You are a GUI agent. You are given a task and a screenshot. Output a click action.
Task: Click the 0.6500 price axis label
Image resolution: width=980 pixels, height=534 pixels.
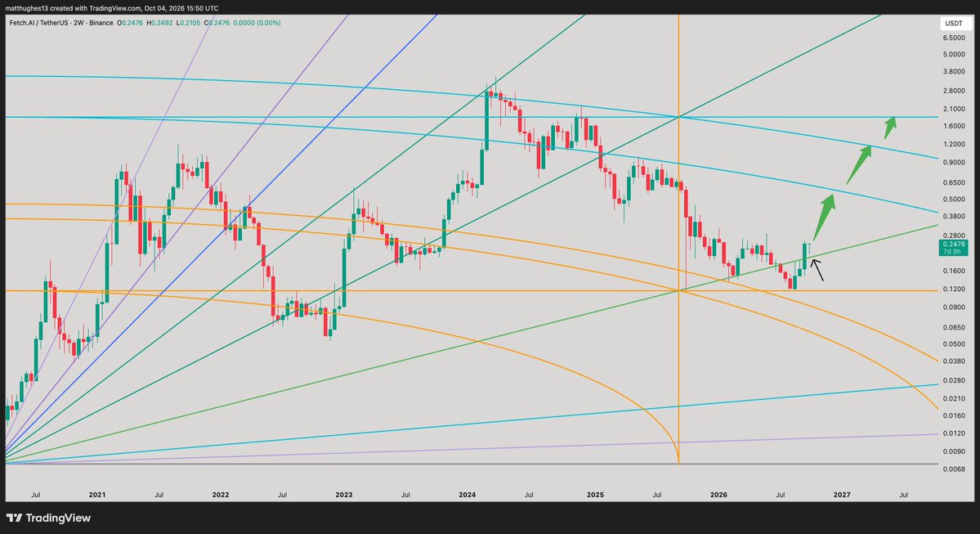coord(954,182)
